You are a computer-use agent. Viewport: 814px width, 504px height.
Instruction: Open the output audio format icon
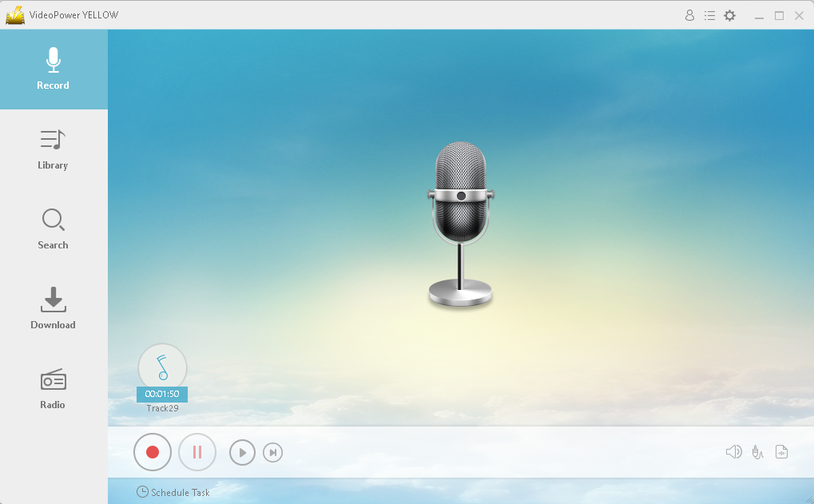[781, 452]
